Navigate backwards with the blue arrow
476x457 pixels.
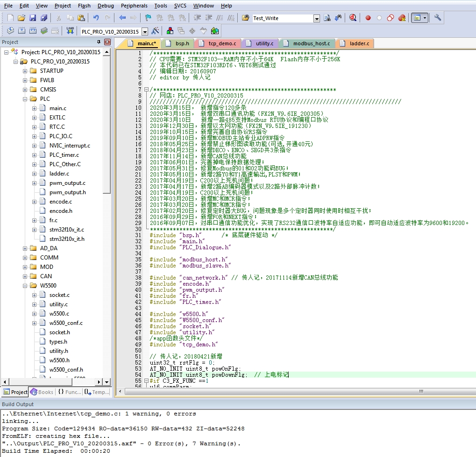point(122,18)
